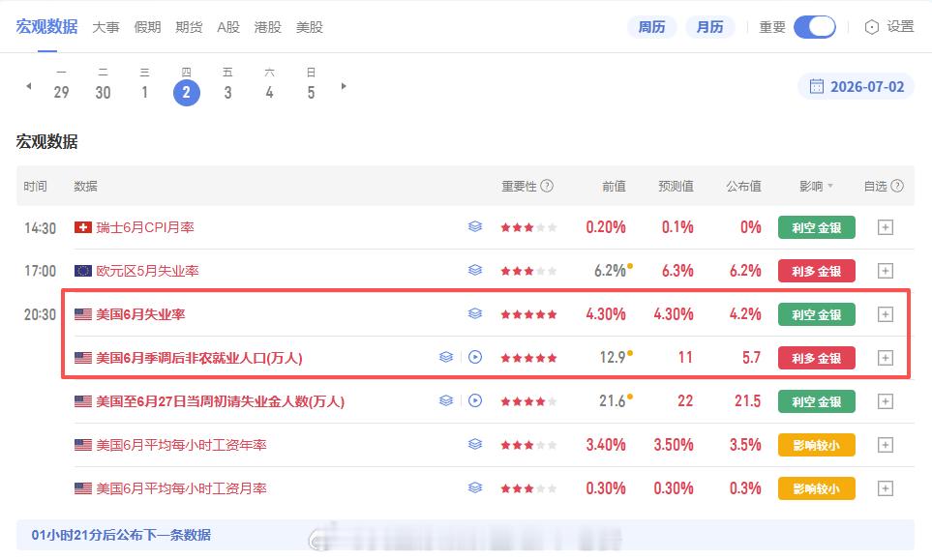Screen dimensions: 932x560
Task: Click 01小时21分后公布下一条数据 notice
Action: tap(121, 535)
